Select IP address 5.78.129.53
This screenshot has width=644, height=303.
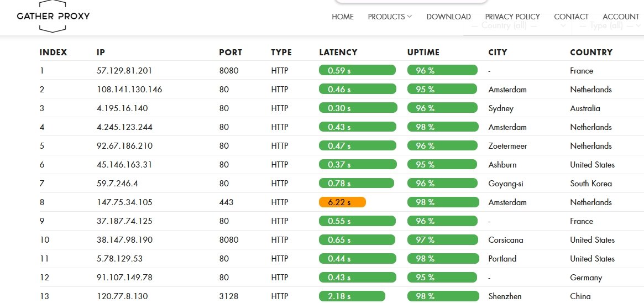click(119, 259)
